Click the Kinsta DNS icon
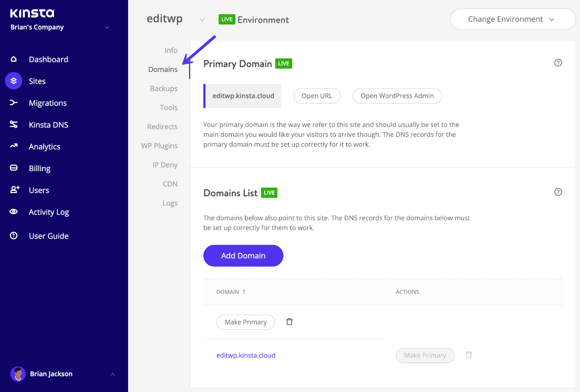The width and height of the screenshot is (580, 392). pos(14,124)
